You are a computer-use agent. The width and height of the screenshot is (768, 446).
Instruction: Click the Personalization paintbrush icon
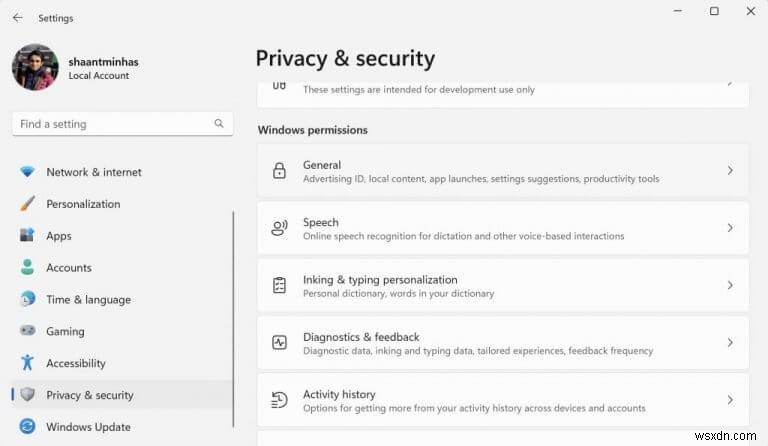27,204
